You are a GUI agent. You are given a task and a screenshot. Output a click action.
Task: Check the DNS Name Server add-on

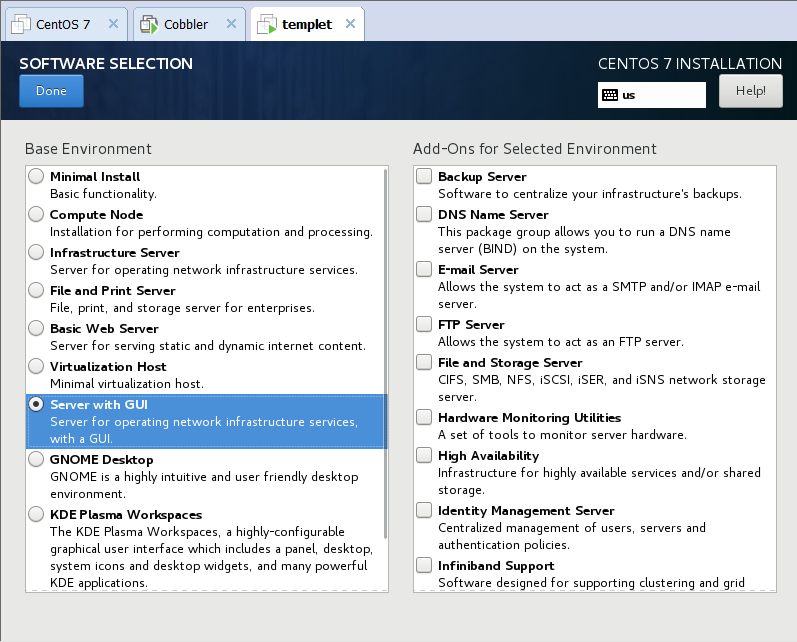tap(424, 214)
